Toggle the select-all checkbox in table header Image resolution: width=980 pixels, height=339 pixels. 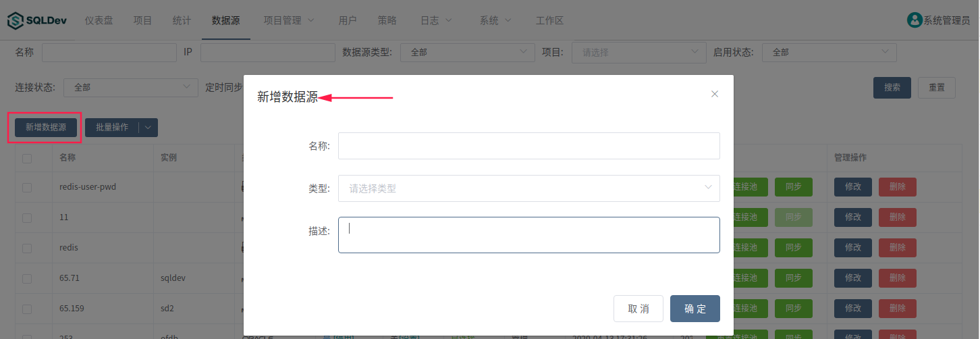[27, 158]
